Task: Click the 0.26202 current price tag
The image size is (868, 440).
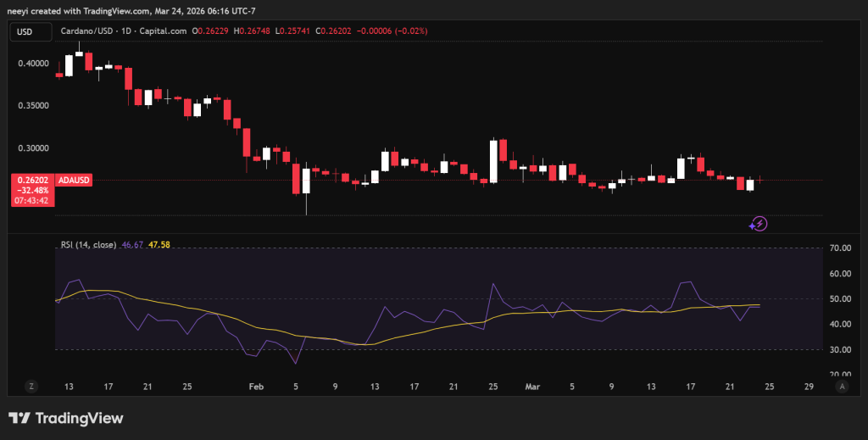Action: tap(31, 180)
